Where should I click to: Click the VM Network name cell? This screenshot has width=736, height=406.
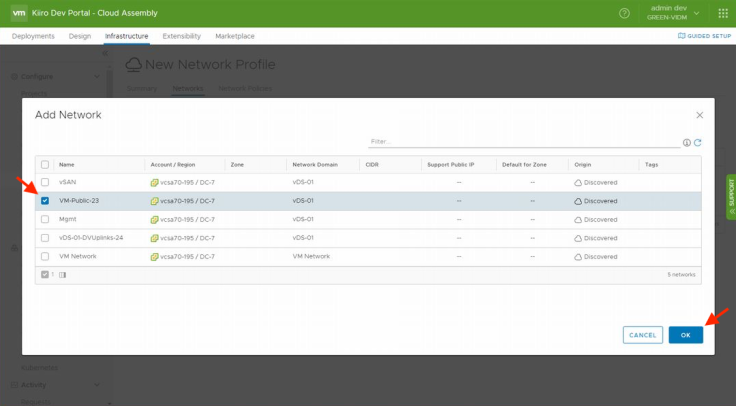[x=77, y=256]
